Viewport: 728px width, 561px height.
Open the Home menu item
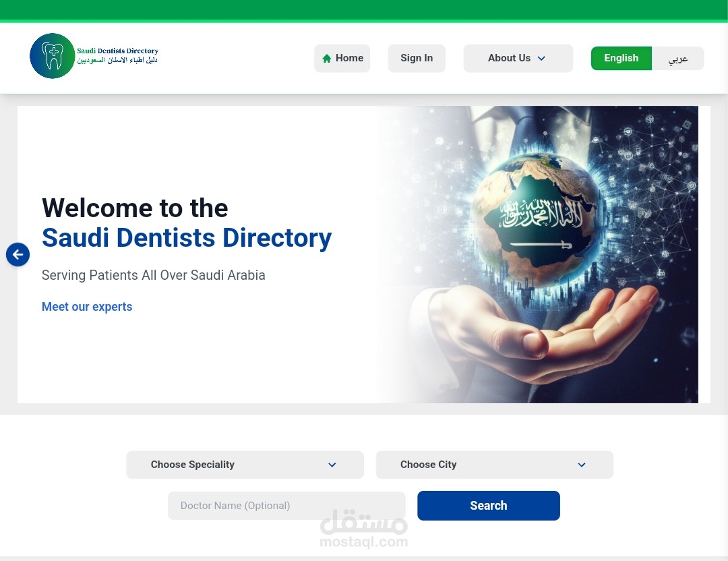tap(342, 58)
